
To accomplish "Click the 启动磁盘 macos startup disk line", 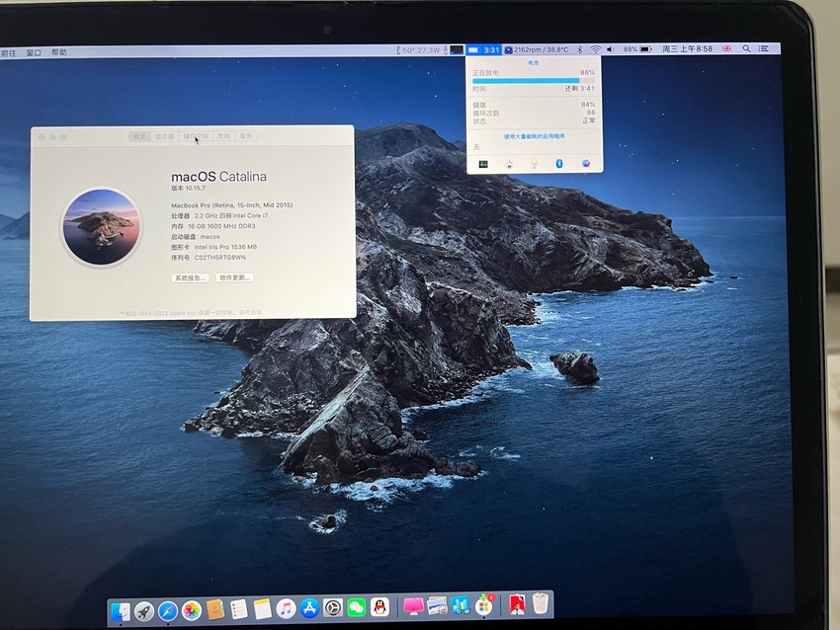I will (x=196, y=237).
